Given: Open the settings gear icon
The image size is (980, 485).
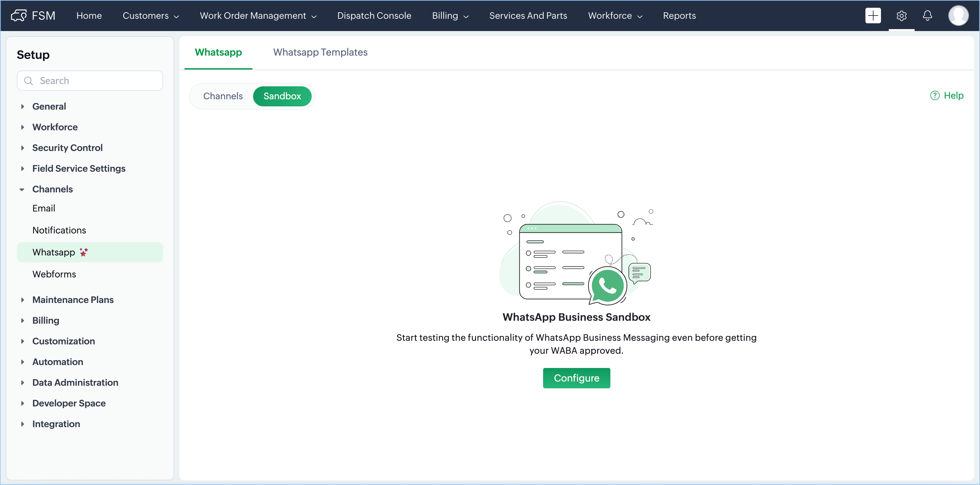Looking at the screenshot, I should point(901,16).
